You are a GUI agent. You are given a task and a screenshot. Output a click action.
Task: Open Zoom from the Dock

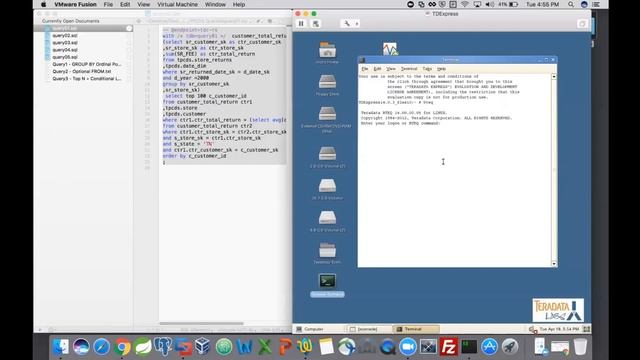pos(407,347)
